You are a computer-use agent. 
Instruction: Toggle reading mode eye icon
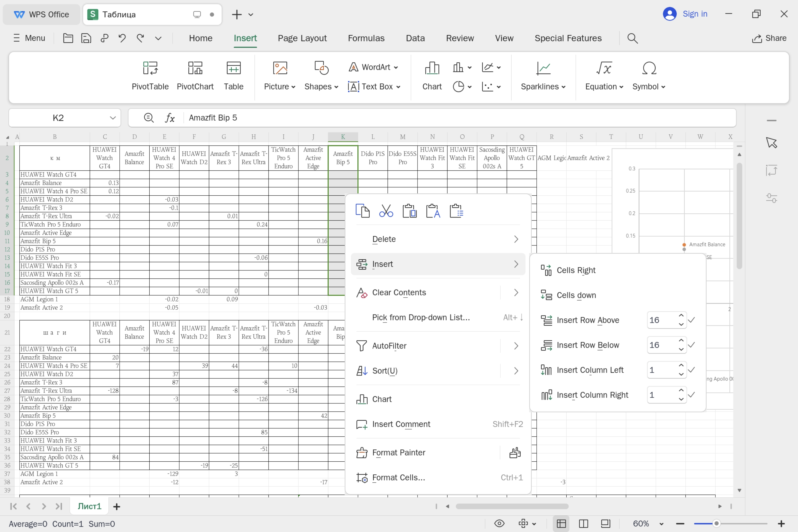click(x=499, y=523)
